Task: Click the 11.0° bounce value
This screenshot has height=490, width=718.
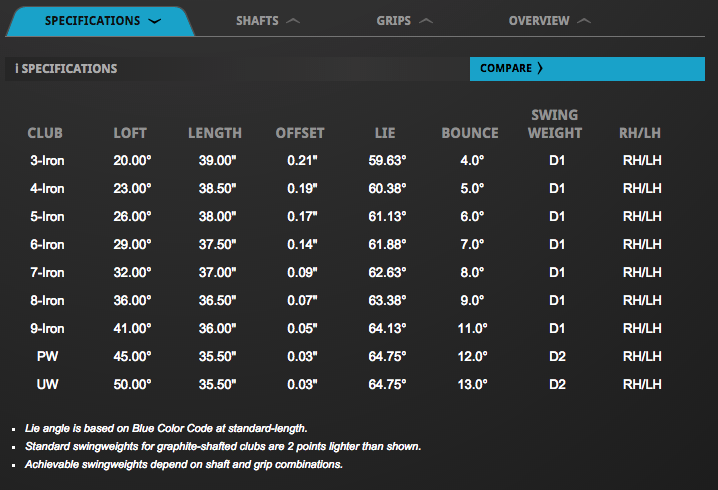Action: click(x=473, y=328)
